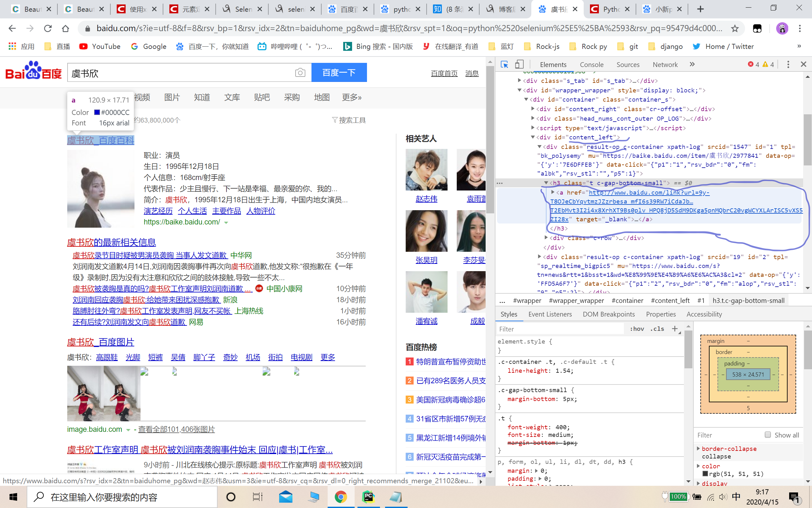
Task: Click the #0000CC color swatch in the tooltip
Action: pyautogui.click(x=97, y=112)
